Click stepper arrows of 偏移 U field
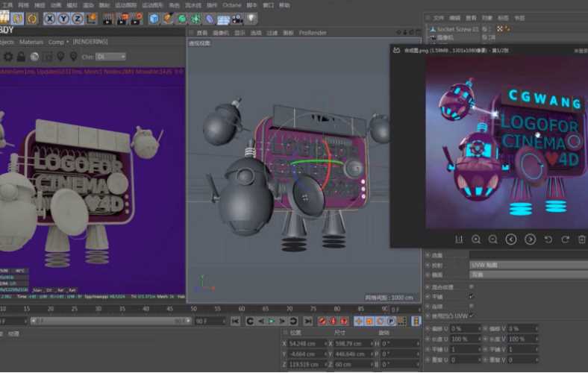The height and width of the screenshot is (373, 588). (479, 329)
